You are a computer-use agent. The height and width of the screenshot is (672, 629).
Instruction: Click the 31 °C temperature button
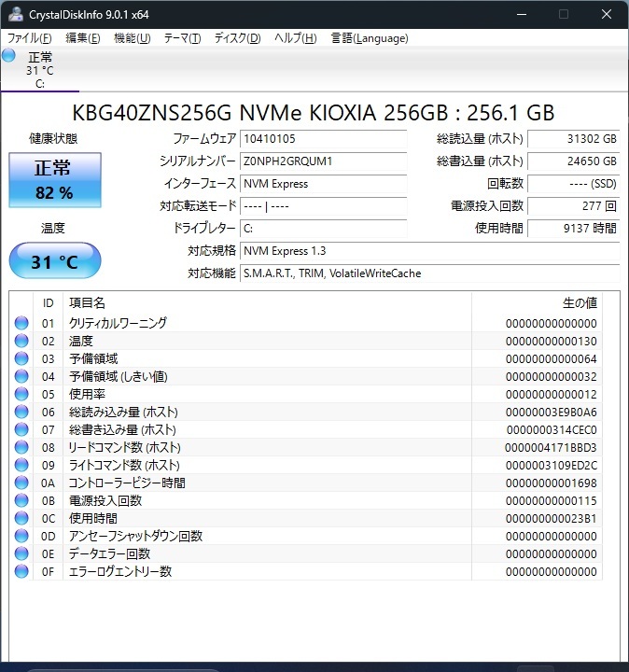click(x=55, y=260)
